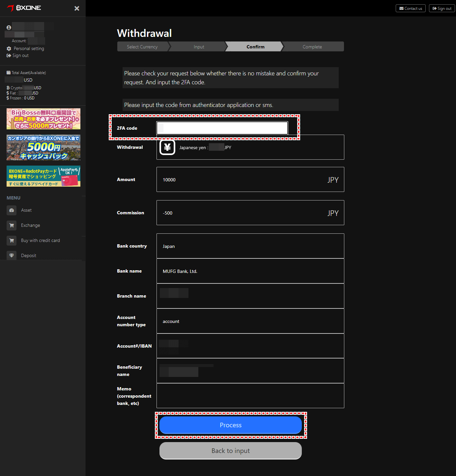Click the user profile avatar icon

pyautogui.click(x=9, y=28)
